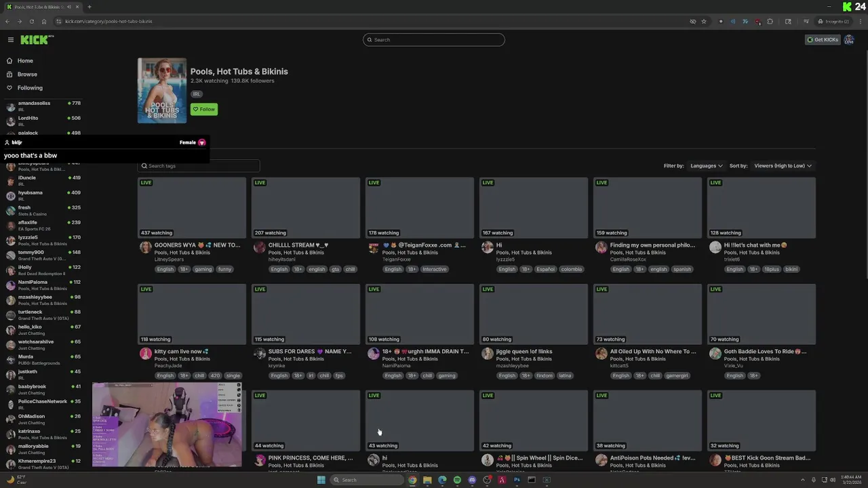Open the browser extensions puzzle icon
The image size is (868, 488).
770,22
